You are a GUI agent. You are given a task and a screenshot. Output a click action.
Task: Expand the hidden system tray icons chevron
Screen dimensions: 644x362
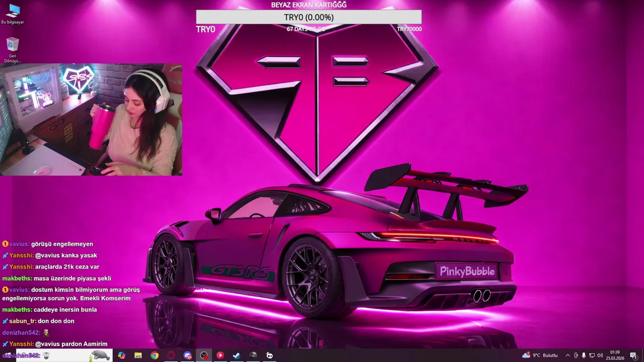click(568, 355)
